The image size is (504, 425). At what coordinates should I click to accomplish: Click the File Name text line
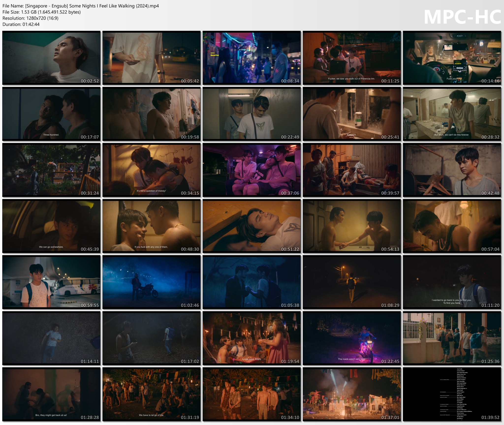coord(81,6)
